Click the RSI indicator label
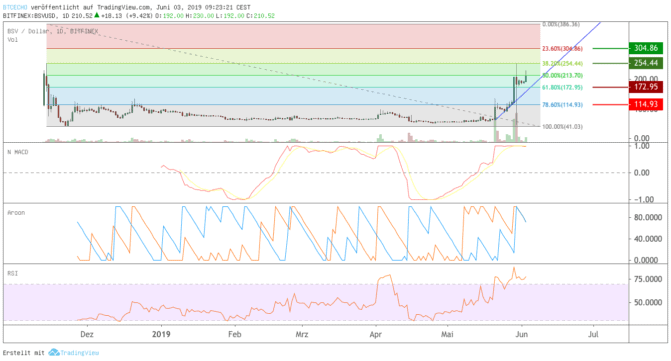 12,273
